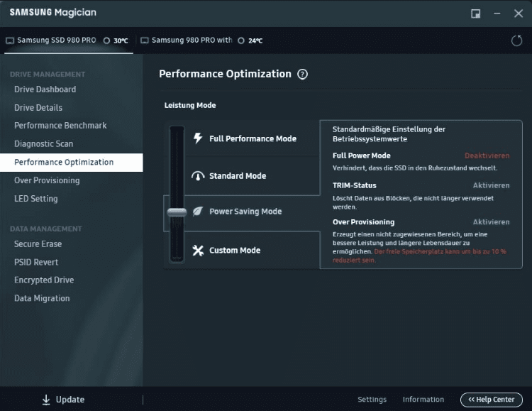The height and width of the screenshot is (411, 532).
Task: Open Information from the footer
Action: 423,400
